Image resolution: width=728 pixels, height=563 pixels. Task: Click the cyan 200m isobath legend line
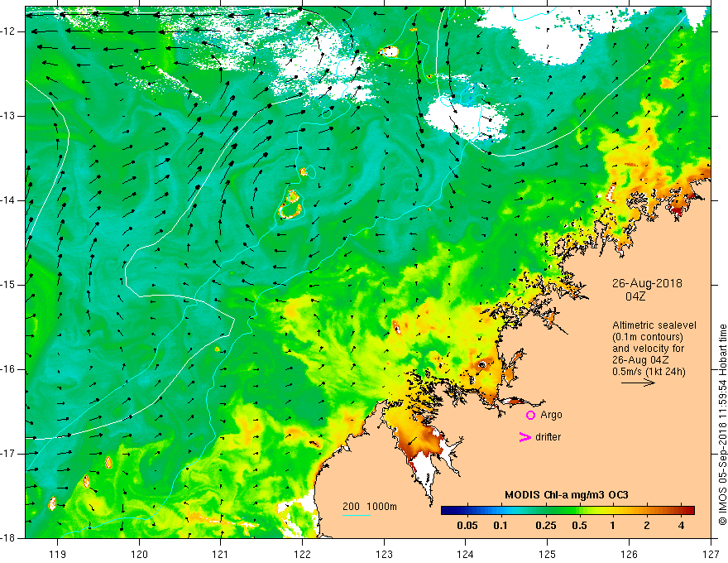click(357, 515)
